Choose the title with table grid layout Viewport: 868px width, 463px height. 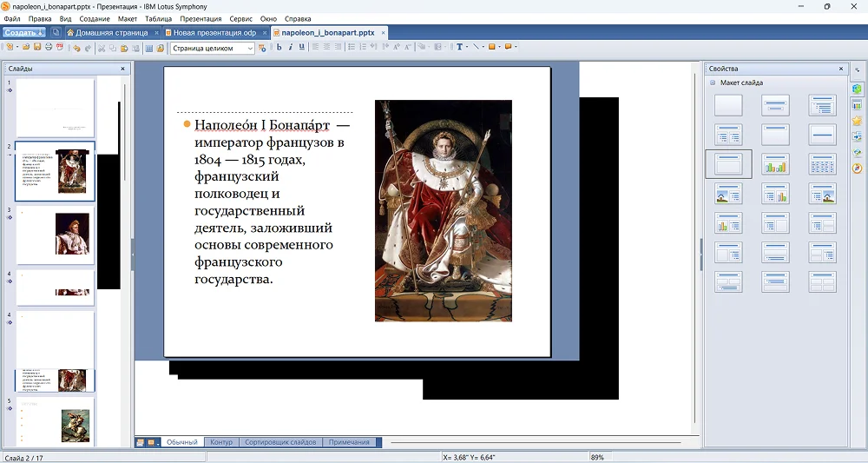click(x=822, y=164)
